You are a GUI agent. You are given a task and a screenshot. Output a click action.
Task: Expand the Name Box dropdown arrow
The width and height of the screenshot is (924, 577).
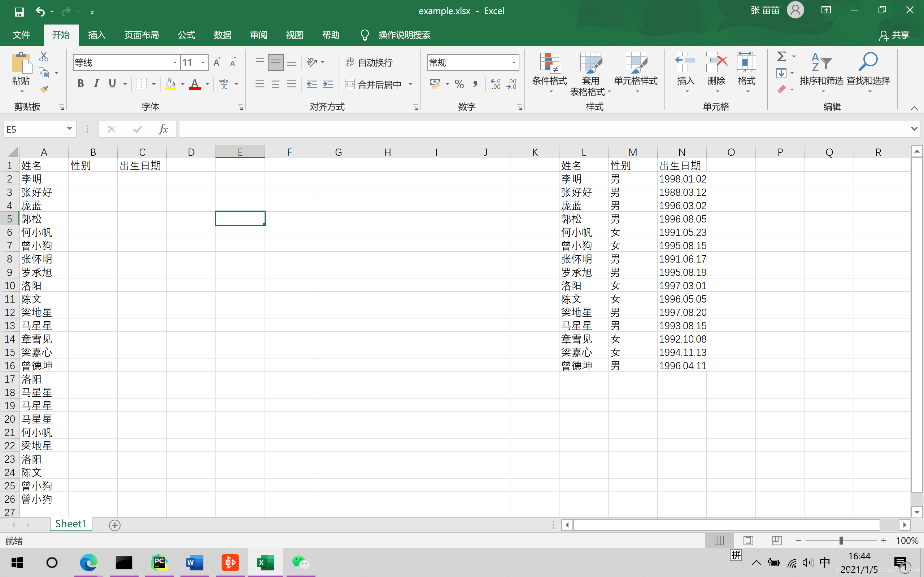click(x=70, y=129)
